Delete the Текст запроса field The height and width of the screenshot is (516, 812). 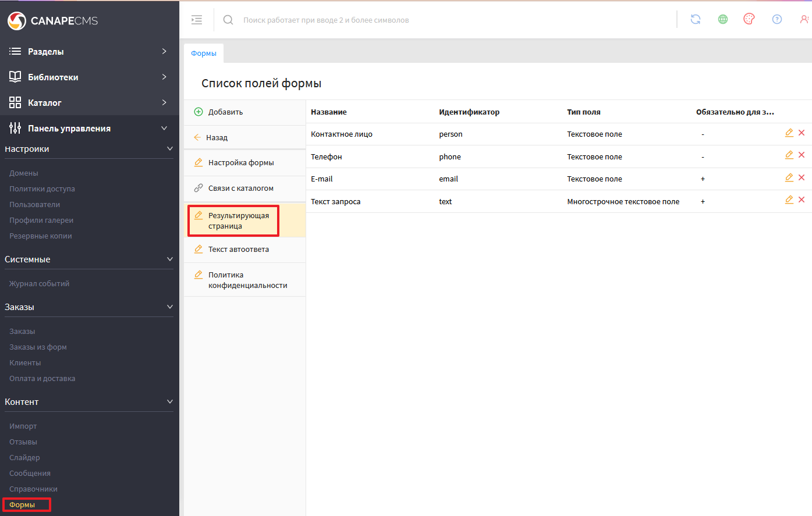pos(802,200)
